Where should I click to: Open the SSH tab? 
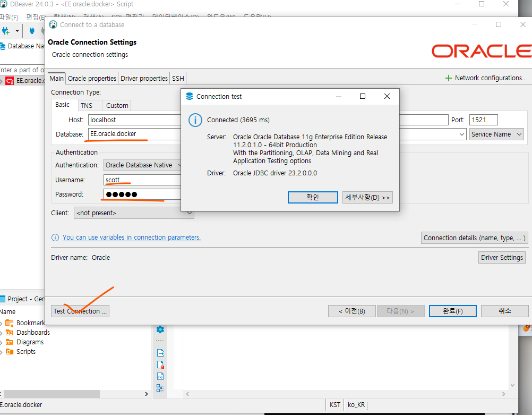178,79
